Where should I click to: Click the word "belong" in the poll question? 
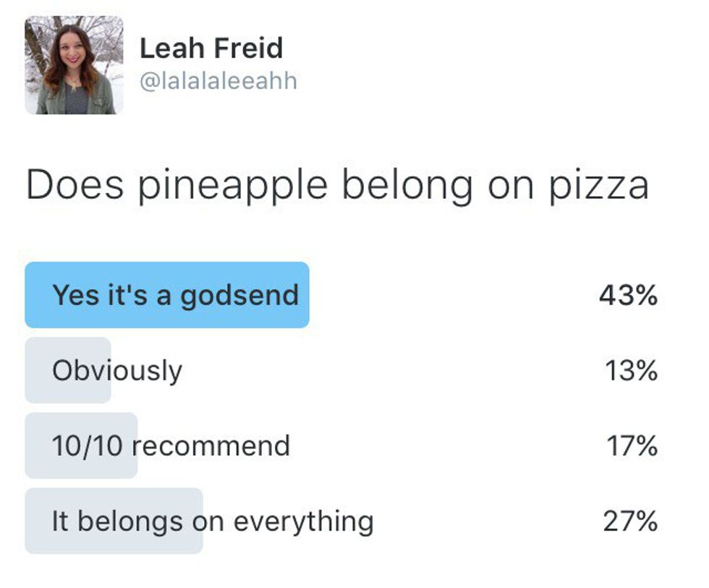(407, 186)
